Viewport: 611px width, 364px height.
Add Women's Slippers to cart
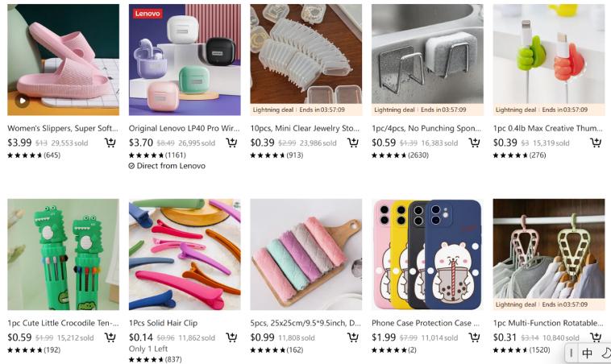click(110, 143)
